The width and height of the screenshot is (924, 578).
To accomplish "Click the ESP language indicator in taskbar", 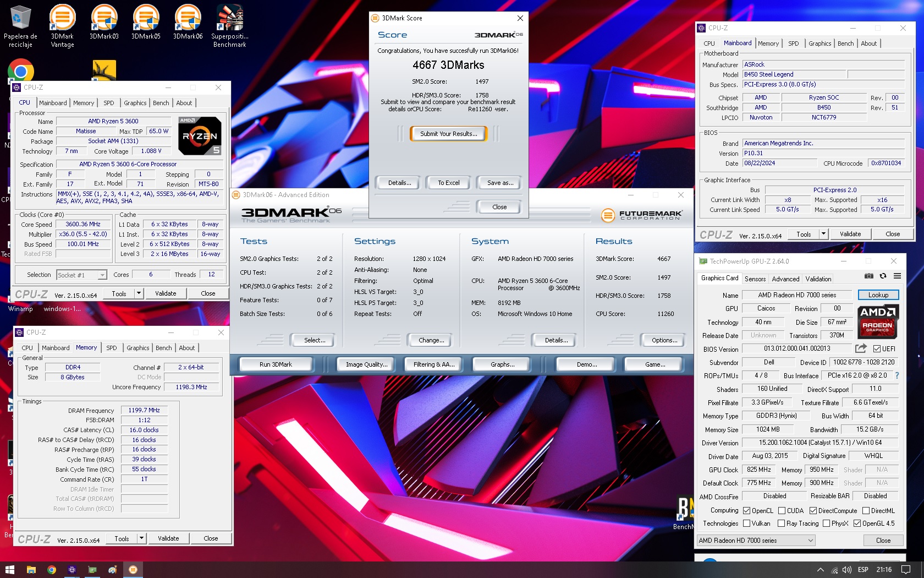I will click(863, 570).
